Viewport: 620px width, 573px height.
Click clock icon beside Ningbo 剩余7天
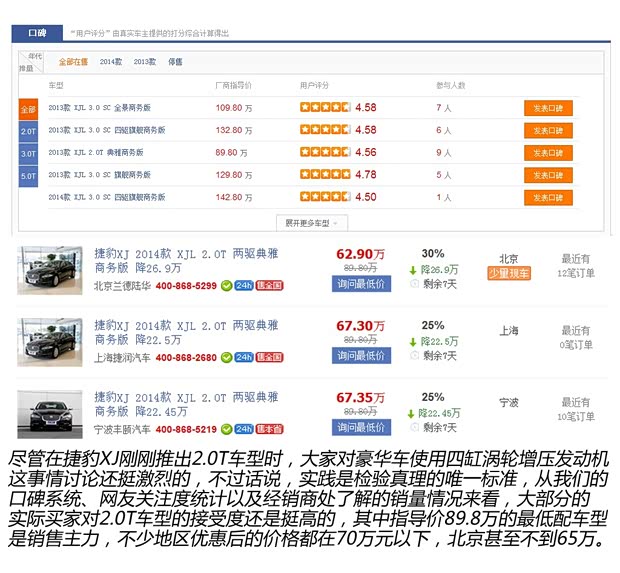pos(414,427)
